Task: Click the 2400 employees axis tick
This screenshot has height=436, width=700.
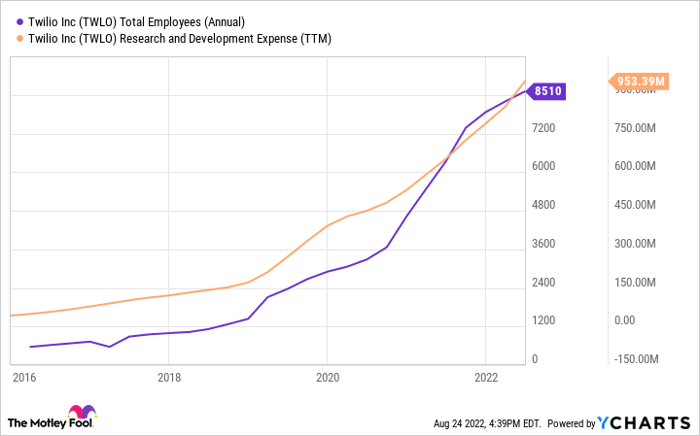Action: [543, 282]
